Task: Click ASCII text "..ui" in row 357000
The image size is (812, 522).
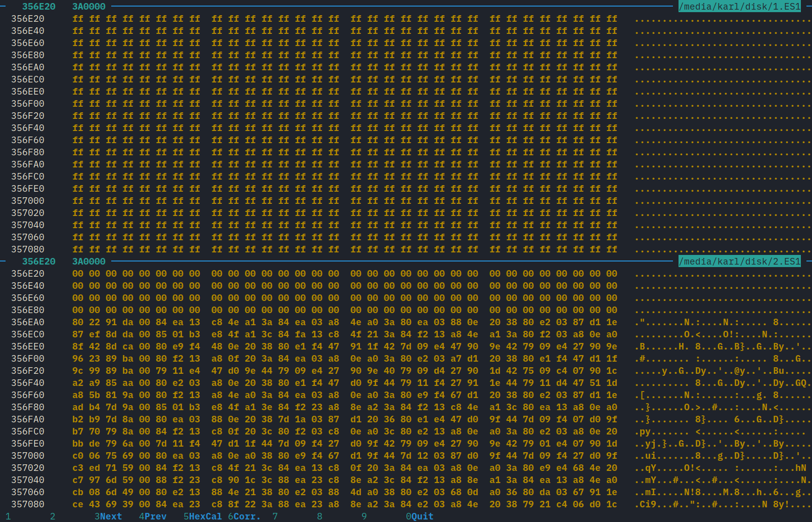Action: coord(645,456)
